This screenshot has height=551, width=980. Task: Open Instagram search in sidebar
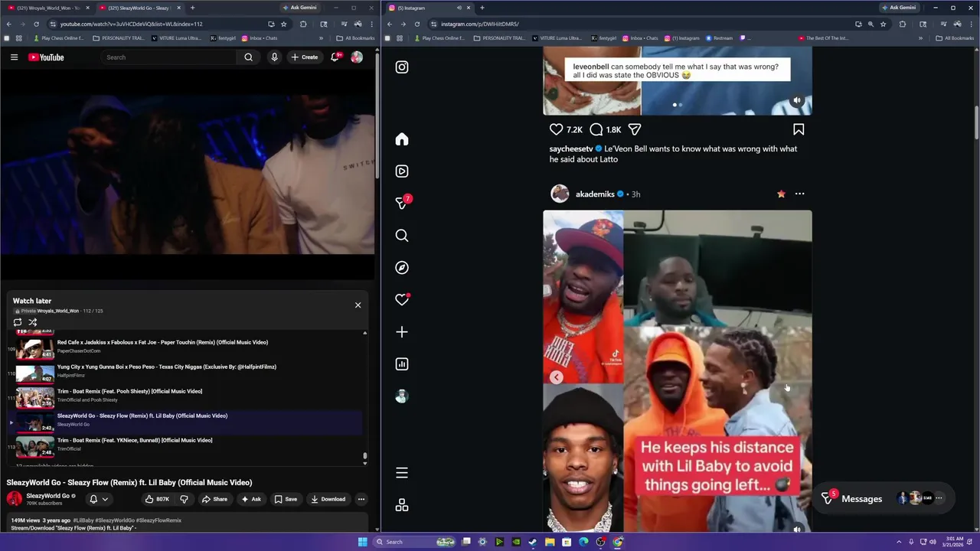402,236
